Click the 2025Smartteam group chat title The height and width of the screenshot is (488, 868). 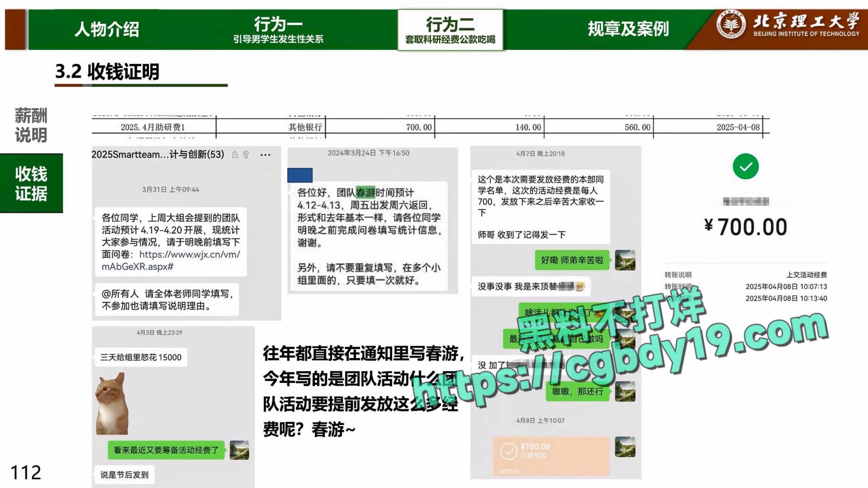point(158,154)
